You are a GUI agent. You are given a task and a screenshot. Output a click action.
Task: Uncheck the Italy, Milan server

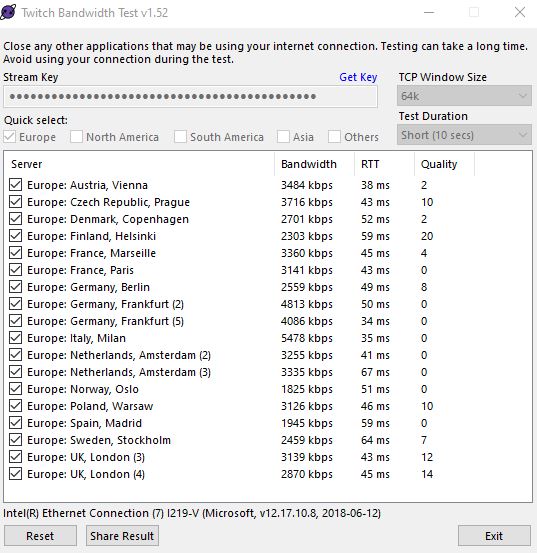(x=16, y=338)
